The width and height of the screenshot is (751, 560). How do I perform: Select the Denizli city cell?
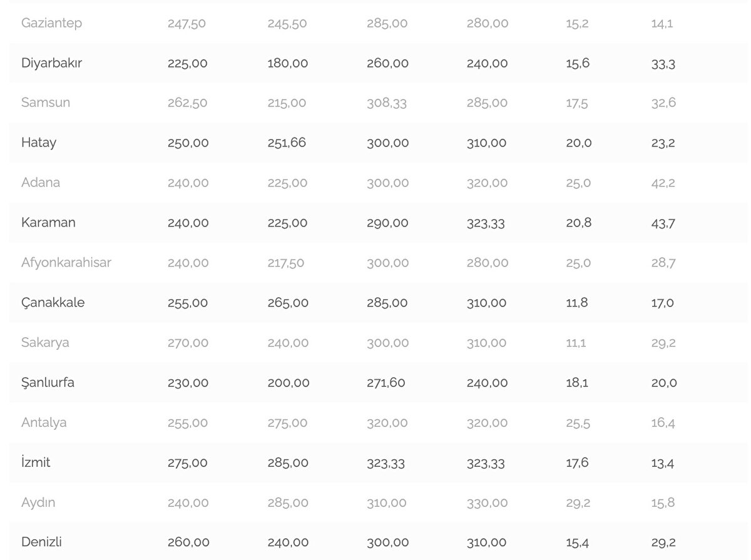(x=41, y=542)
